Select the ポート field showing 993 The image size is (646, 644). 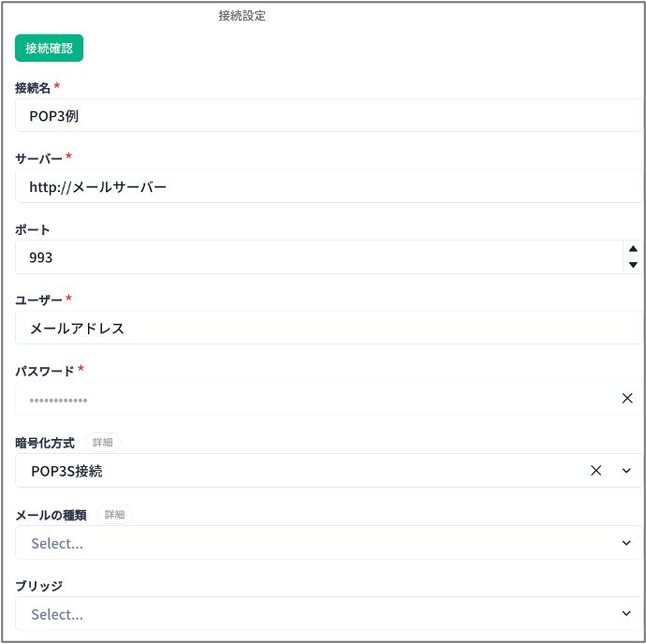tap(309, 257)
